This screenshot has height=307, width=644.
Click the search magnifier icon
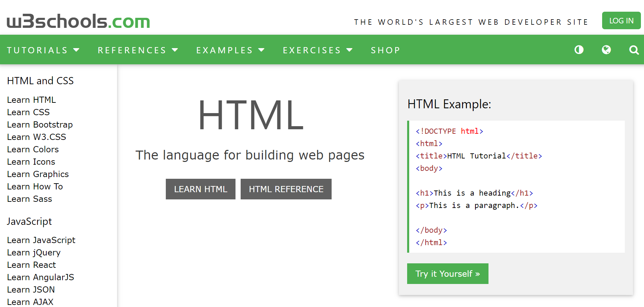pos(634,50)
